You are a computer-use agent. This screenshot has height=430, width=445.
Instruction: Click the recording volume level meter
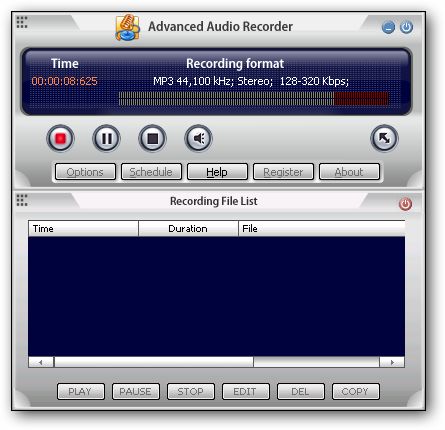[x=253, y=99]
